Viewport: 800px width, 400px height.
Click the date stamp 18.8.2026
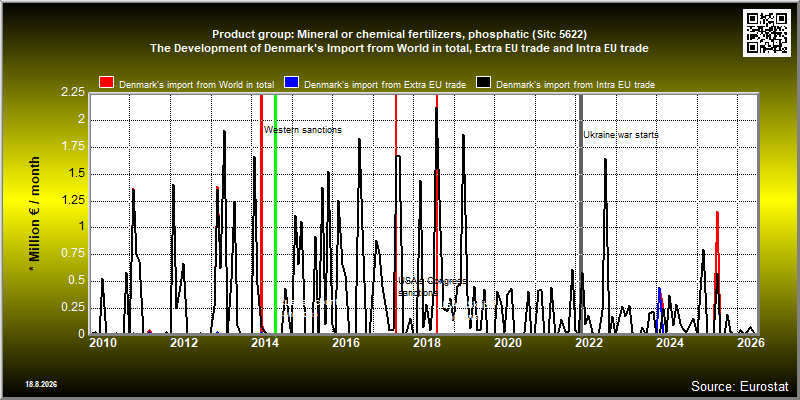41,384
